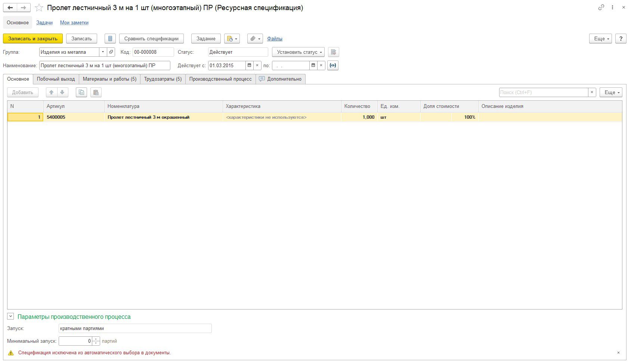Switch to Материалы и работы (5) tab
628x364 pixels.
109,79
